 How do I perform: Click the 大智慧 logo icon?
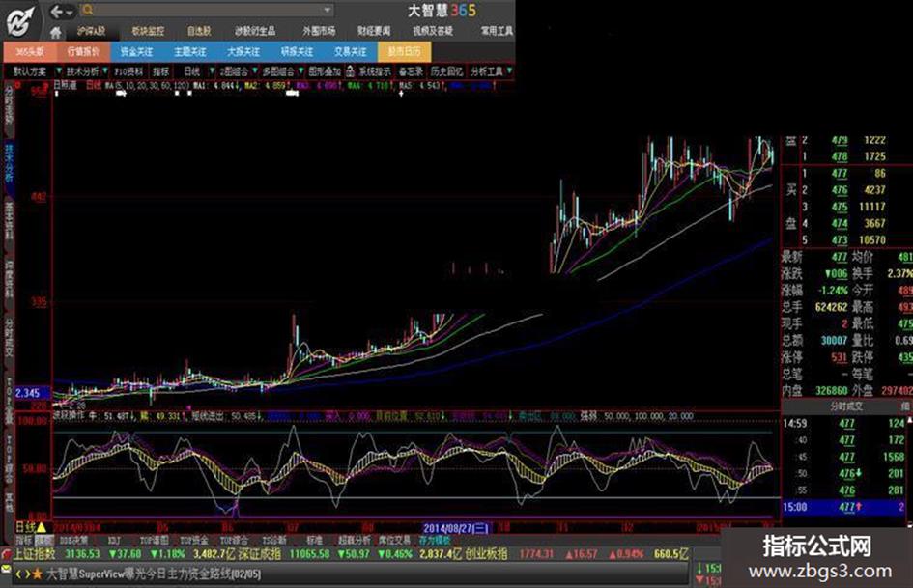click(x=20, y=21)
